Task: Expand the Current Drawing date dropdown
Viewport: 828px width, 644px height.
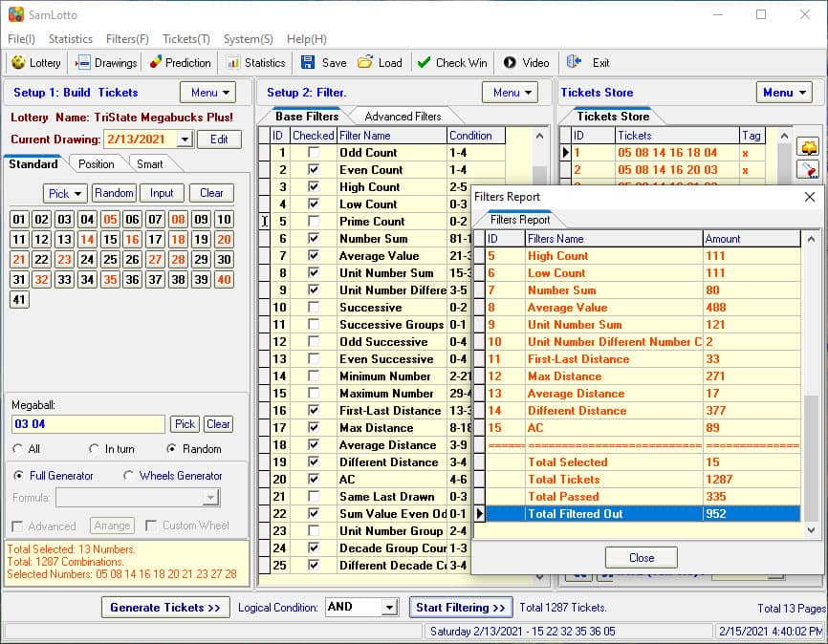Action: [x=185, y=140]
